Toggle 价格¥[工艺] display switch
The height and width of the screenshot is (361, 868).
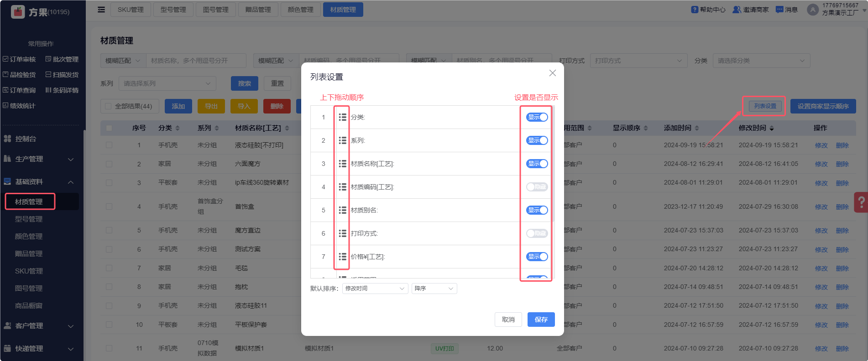click(x=537, y=257)
